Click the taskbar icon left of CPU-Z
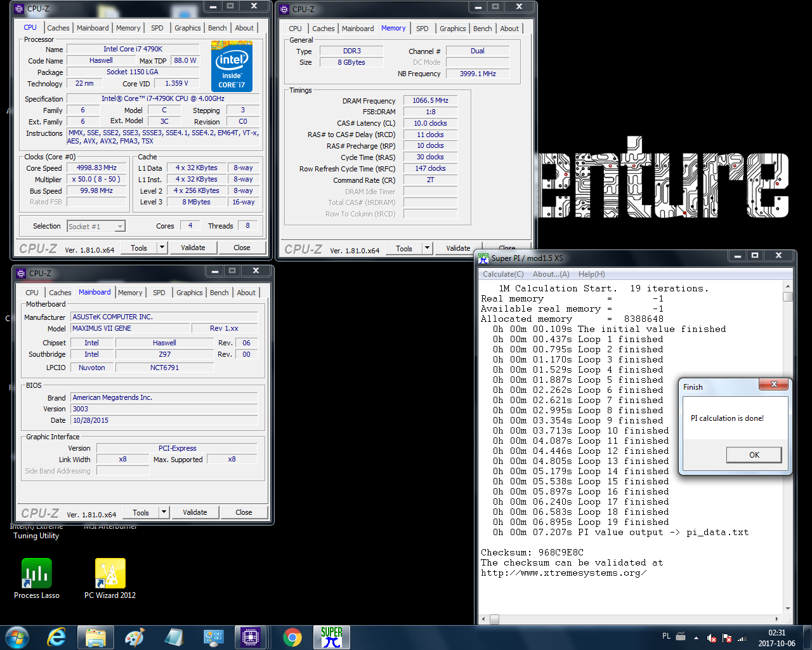This screenshot has height=650, width=812. [213, 637]
